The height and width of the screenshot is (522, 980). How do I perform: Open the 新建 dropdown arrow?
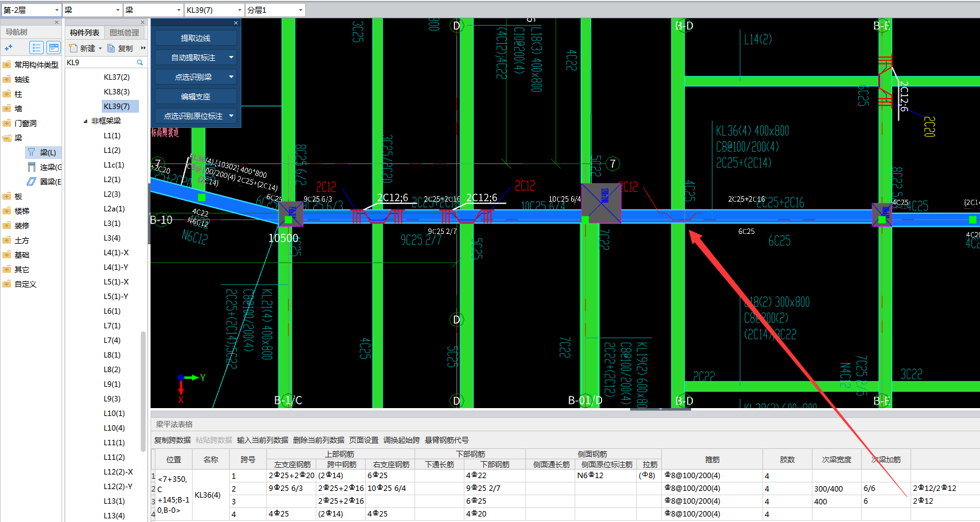(x=100, y=48)
